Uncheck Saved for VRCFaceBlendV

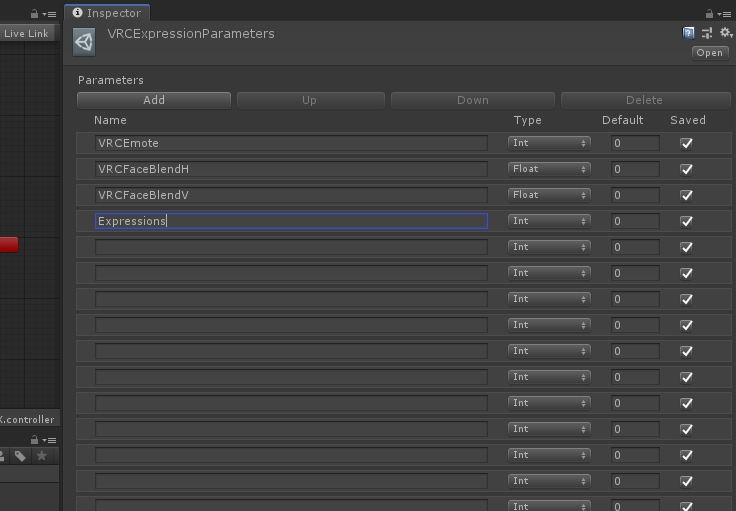coord(686,195)
